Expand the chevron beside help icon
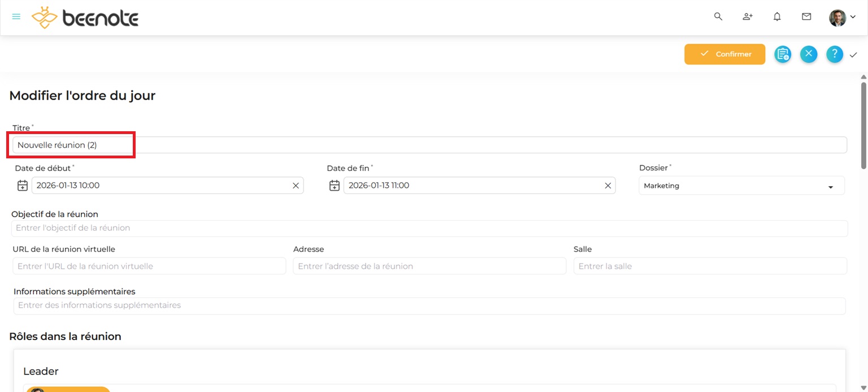The height and width of the screenshot is (392, 868). [x=853, y=55]
